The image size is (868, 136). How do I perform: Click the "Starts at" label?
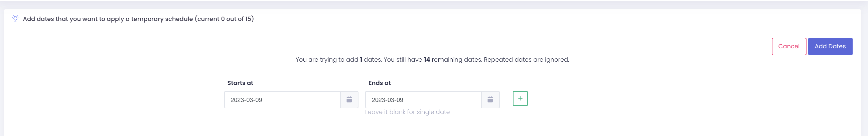[x=240, y=83]
